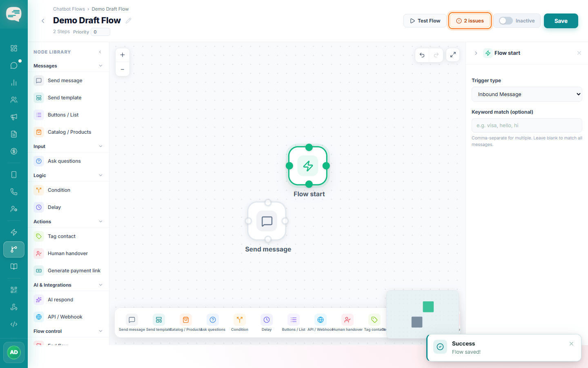Dismiss the Success notification
Image resolution: width=588 pixels, height=368 pixels.
click(571, 344)
